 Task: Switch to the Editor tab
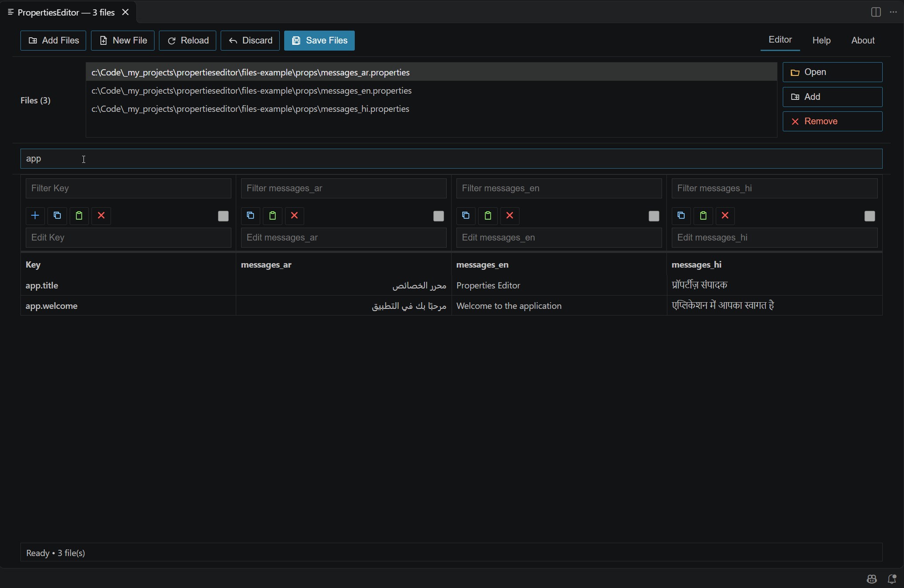click(x=780, y=40)
